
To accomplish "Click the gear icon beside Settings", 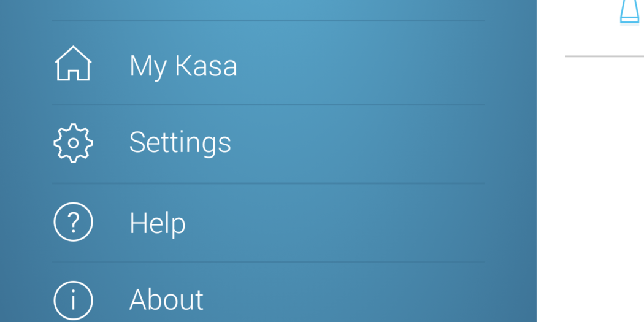I will [73, 143].
